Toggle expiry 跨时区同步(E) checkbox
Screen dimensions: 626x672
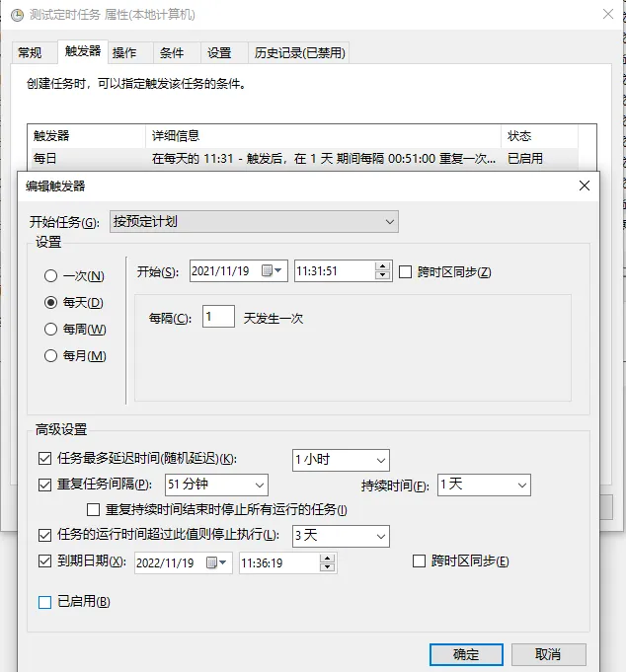[419, 561]
